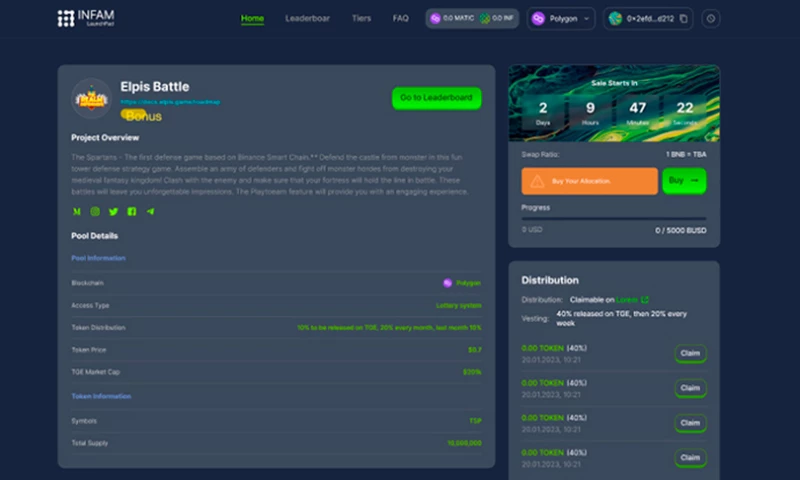Open the Medium social icon
The image size is (800, 480).
coord(77,211)
